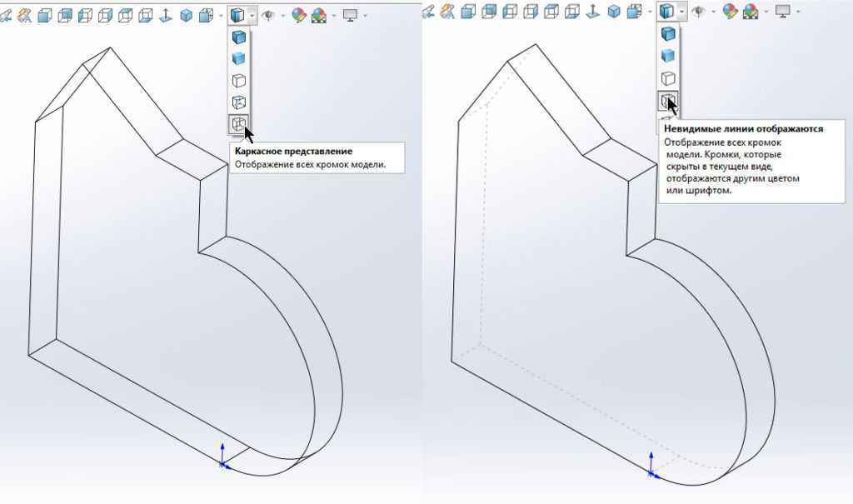The width and height of the screenshot is (853, 504).
Task: Click Apply Scene icon in right toolbar
Action: pyautogui.click(x=751, y=12)
